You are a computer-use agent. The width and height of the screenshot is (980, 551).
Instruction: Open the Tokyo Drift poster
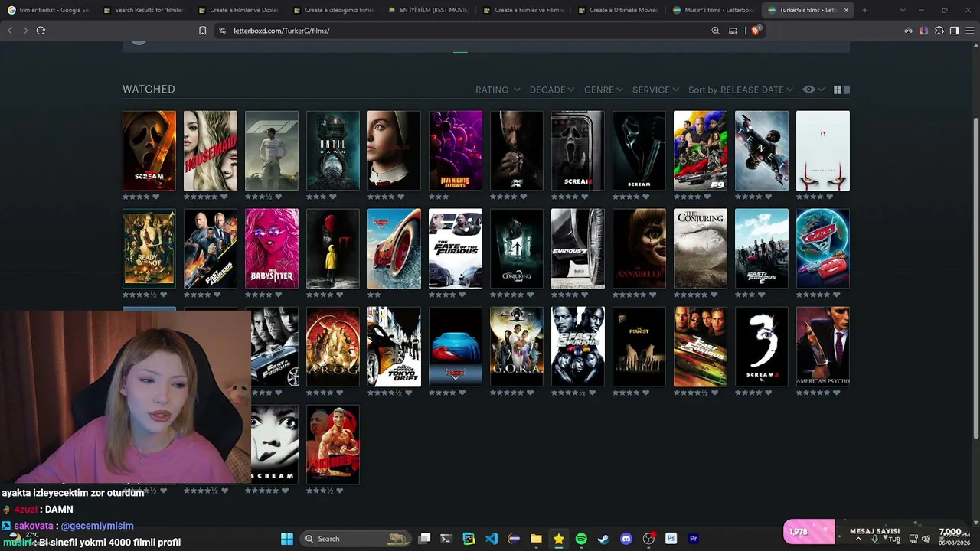click(x=394, y=347)
